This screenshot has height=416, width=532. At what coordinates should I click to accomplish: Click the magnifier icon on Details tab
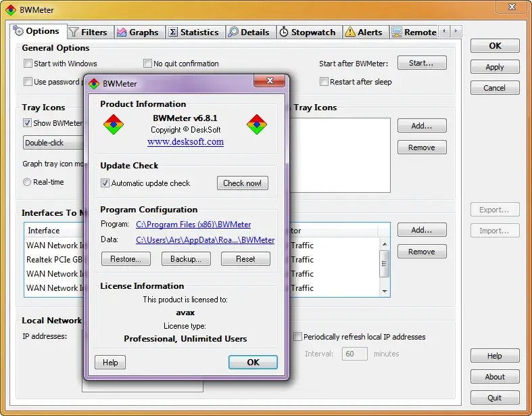click(233, 32)
